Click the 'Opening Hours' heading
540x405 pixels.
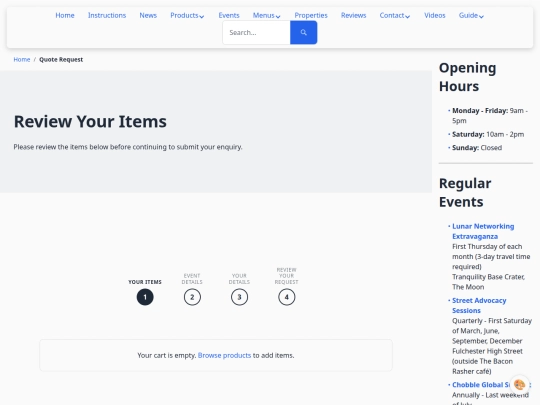(468, 77)
